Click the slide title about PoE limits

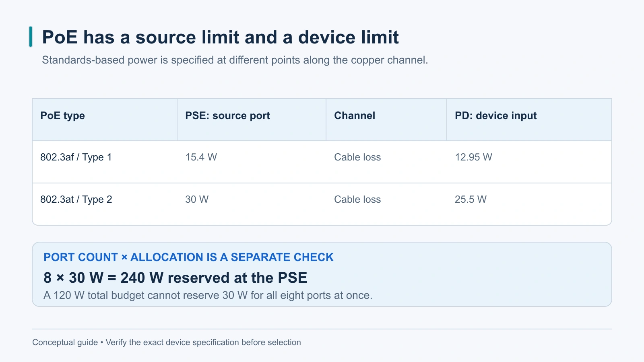coord(220,37)
